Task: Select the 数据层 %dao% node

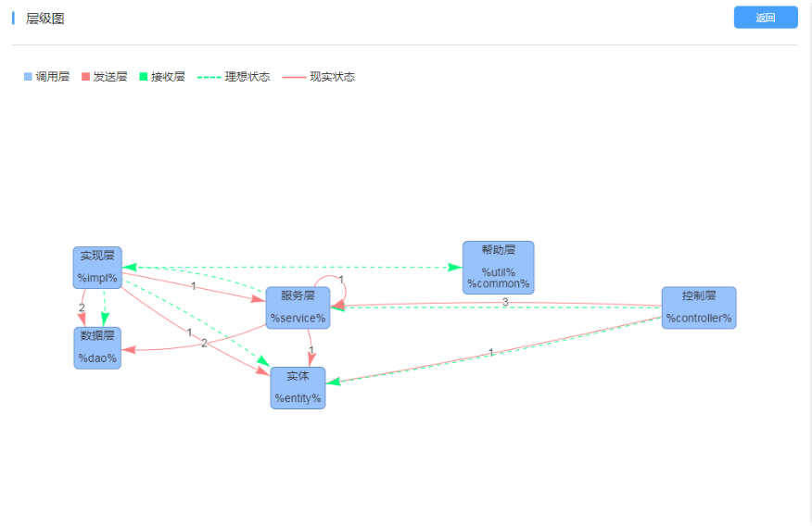Action: pos(97,347)
